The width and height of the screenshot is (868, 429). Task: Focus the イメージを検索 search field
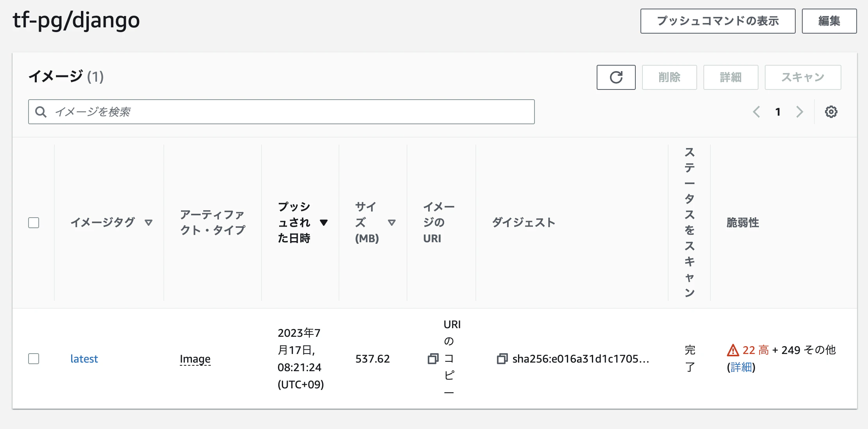[281, 112]
